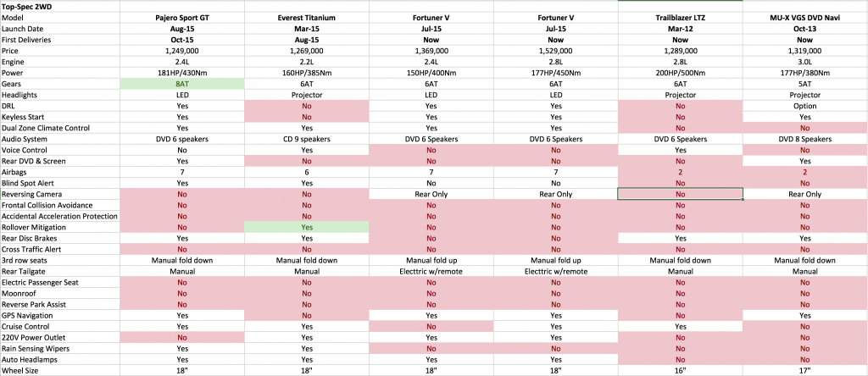Select the MU-X VGS DVD Navi cell
This screenshot has width=868, height=376.
805,17
